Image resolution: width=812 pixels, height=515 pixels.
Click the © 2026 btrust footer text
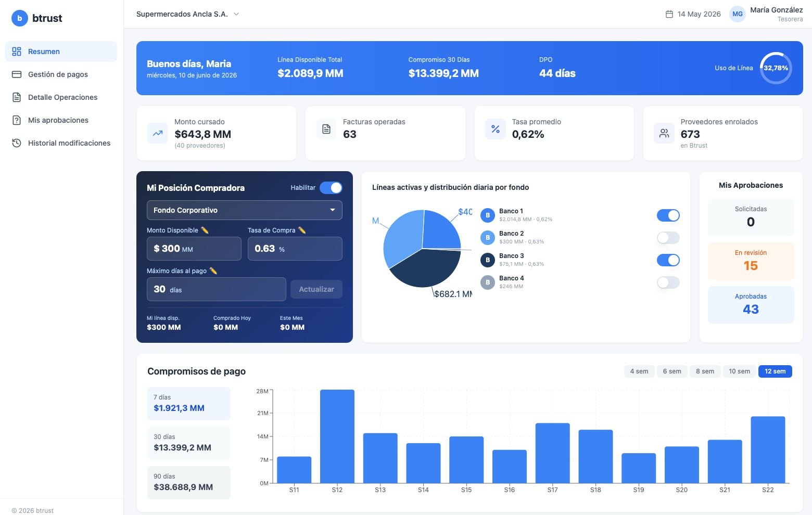point(33,511)
